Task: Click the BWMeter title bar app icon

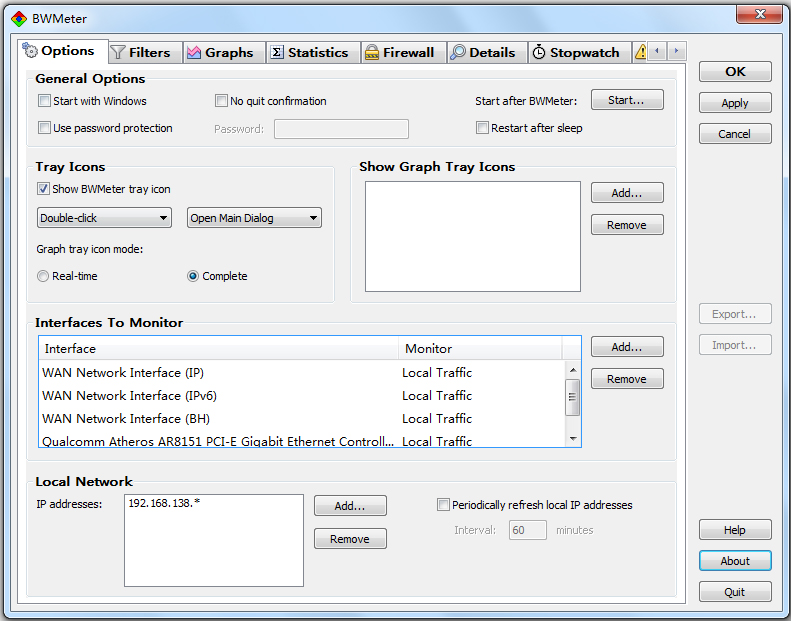Action: (x=19, y=18)
